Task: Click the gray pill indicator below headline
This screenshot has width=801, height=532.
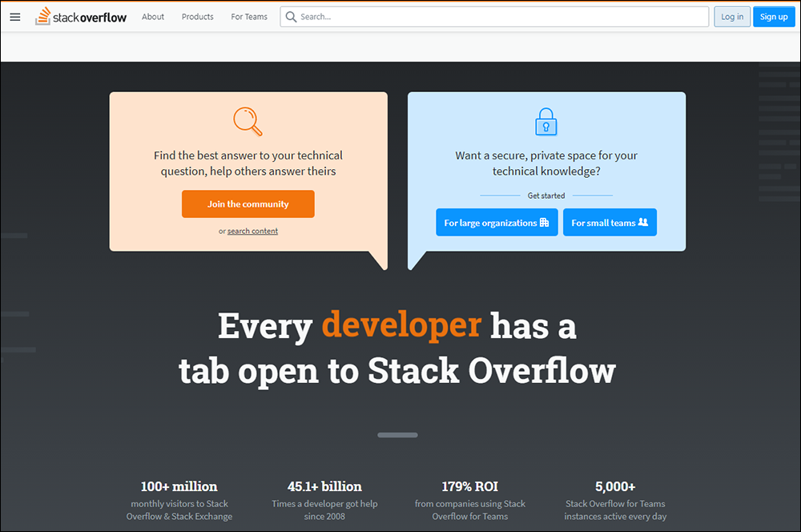Action: tap(397, 435)
